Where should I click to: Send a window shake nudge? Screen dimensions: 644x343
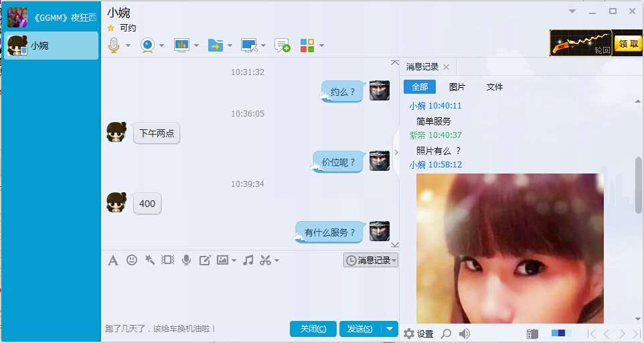[x=167, y=260]
